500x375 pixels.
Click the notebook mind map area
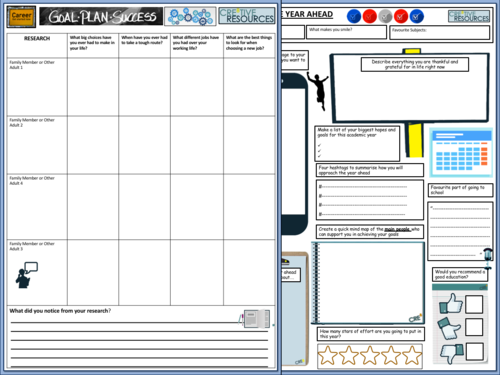[x=368, y=283]
